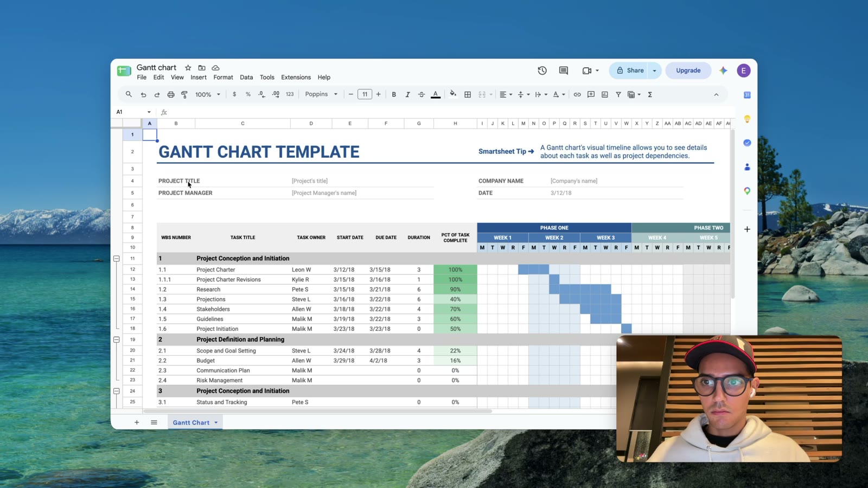Open the Borders tool
The width and height of the screenshot is (868, 488).
point(468,94)
